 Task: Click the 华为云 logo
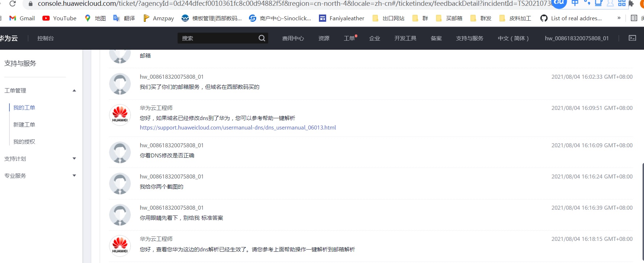pos(9,38)
